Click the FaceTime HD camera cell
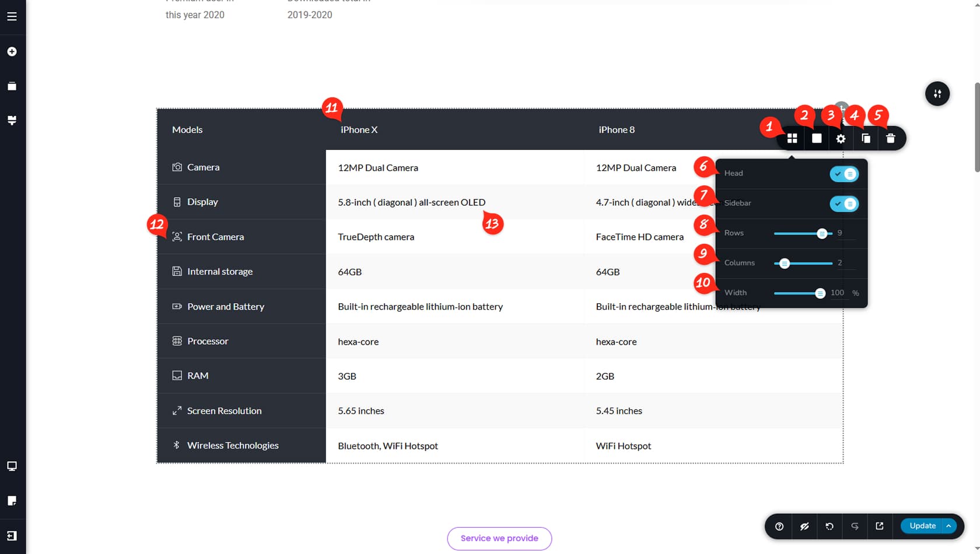The width and height of the screenshot is (980, 554). pos(640,237)
